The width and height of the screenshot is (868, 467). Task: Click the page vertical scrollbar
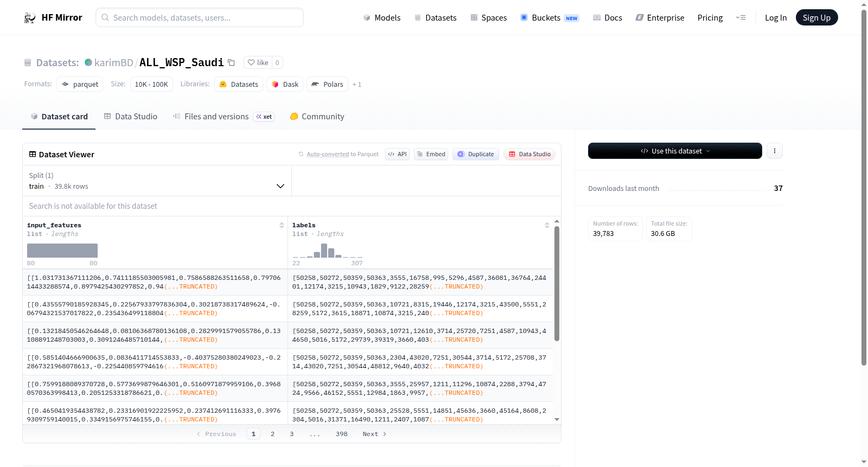click(x=864, y=187)
